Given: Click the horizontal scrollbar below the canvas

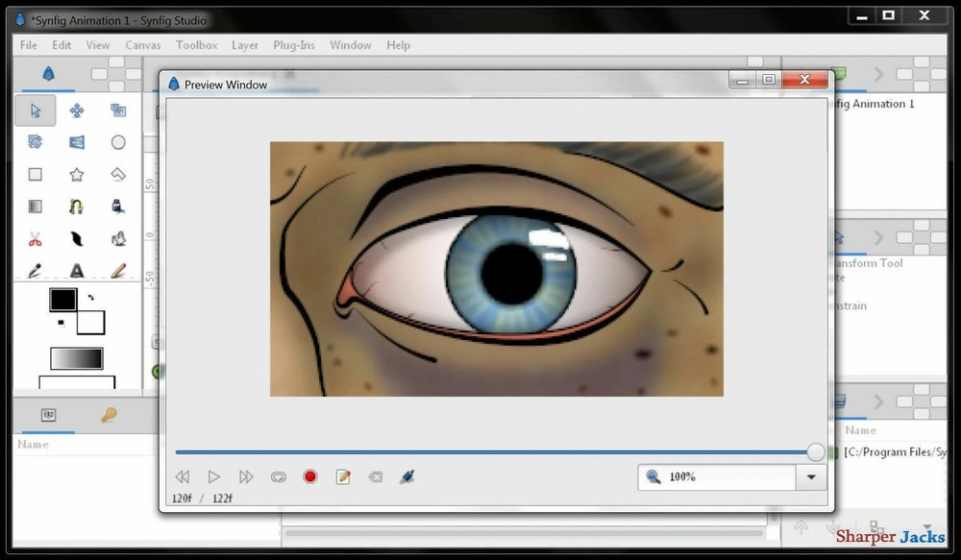Looking at the screenshot, I should coord(524,533).
